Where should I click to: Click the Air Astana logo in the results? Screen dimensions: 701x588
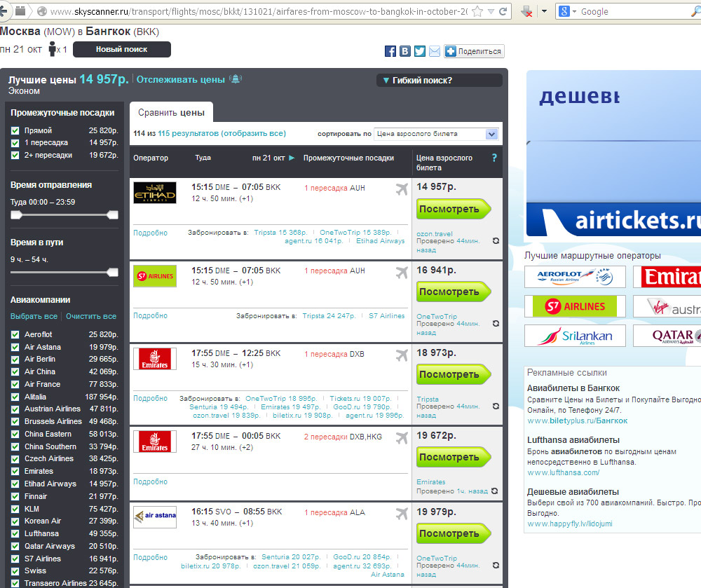(155, 517)
